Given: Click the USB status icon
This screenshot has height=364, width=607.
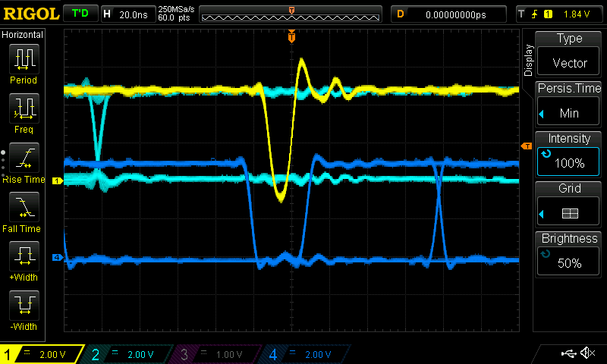Looking at the screenshot, I should 568,353.
